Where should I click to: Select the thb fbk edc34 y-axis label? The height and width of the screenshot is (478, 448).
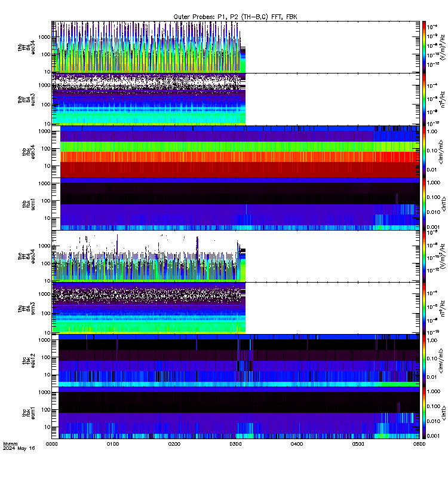29,152
